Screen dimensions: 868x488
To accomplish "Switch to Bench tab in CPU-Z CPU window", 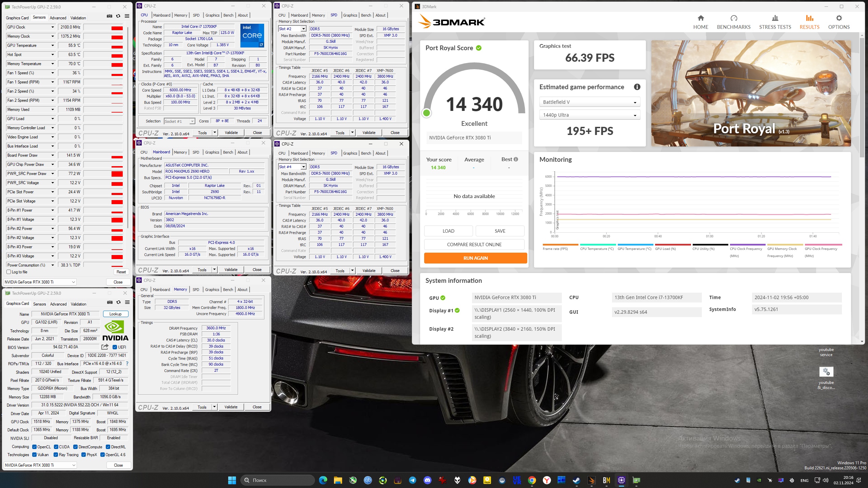I will point(228,15).
